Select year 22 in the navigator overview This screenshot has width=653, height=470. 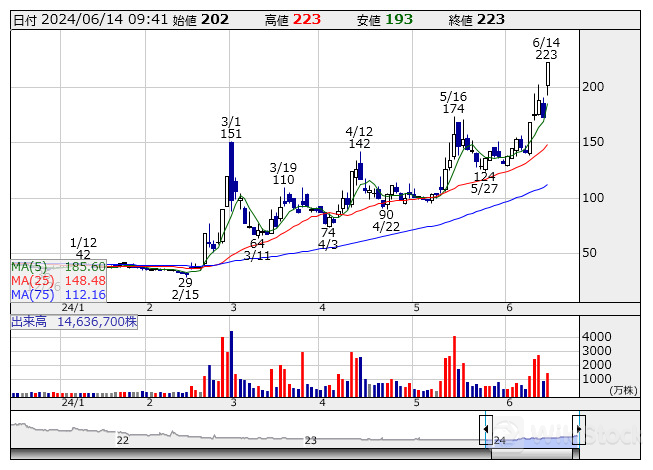tap(122, 440)
